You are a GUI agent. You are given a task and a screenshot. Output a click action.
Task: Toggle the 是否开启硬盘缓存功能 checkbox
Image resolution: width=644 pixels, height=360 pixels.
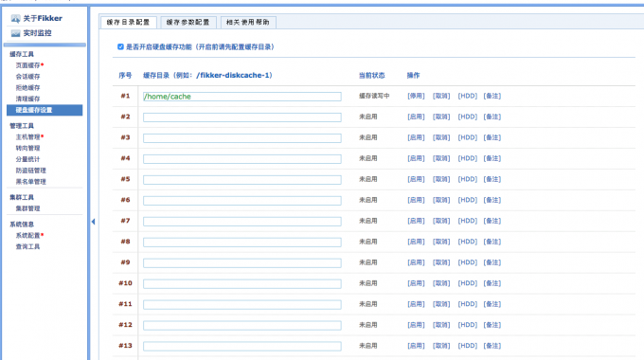[x=120, y=46]
